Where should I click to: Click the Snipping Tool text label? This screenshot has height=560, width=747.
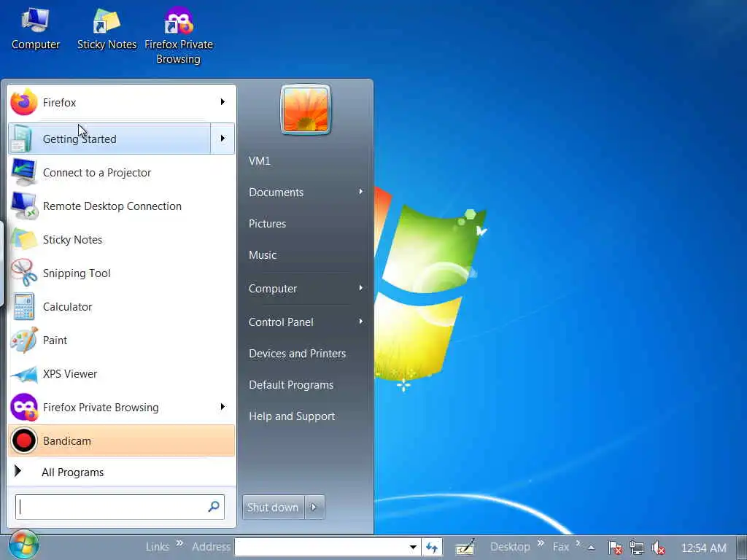coord(77,273)
